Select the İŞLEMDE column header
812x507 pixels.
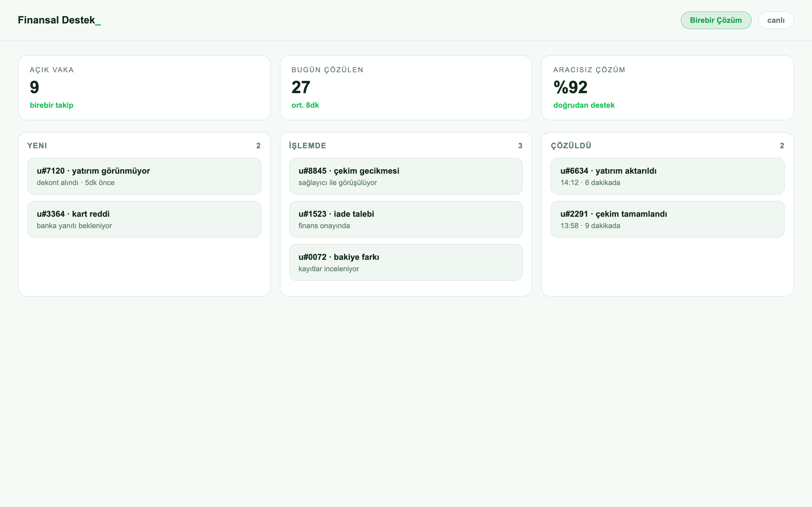(307, 145)
